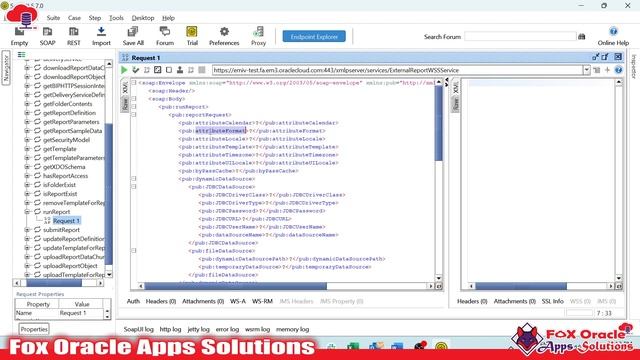Submit request with green play button
The height and width of the screenshot is (360, 640).
pyautogui.click(x=124, y=70)
